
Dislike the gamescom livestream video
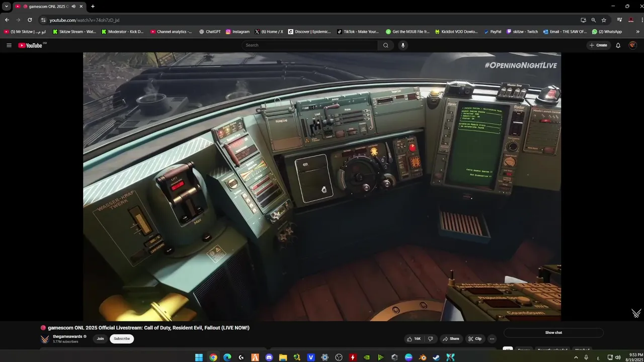(x=430, y=339)
